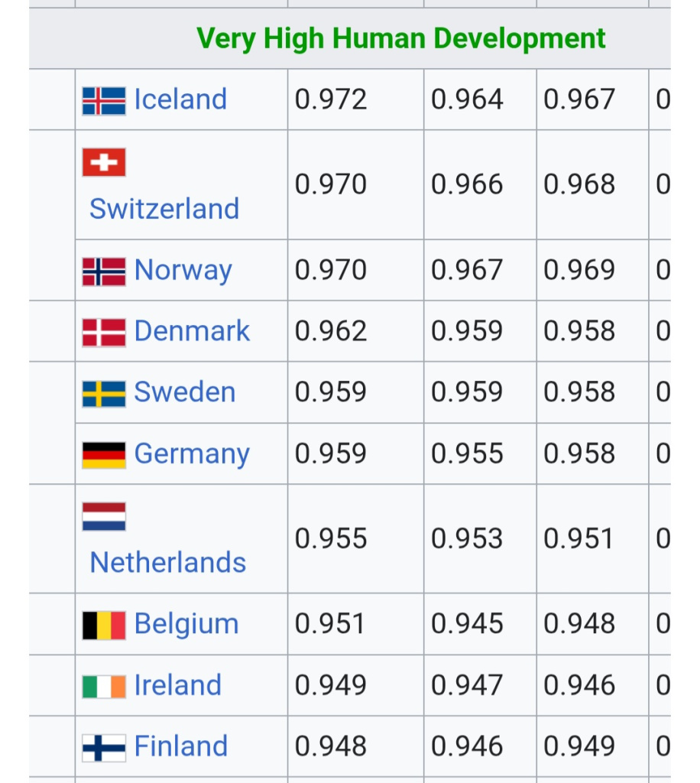Open the Switzerland country link
Image resolution: width=700 pixels, height=783 pixels.
[164, 209]
